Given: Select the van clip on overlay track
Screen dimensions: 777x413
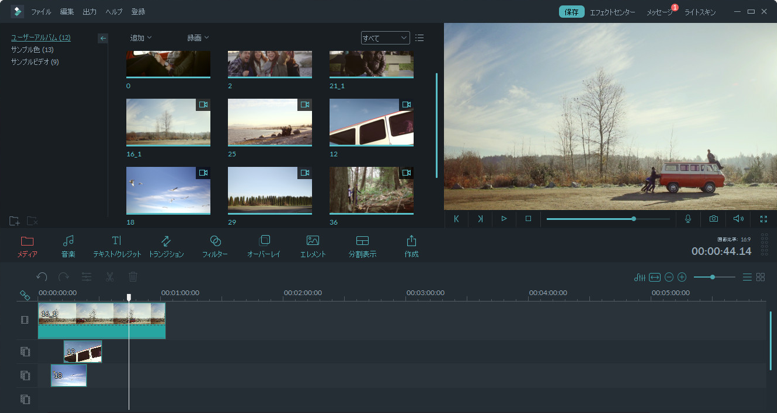Looking at the screenshot, I should coord(83,352).
